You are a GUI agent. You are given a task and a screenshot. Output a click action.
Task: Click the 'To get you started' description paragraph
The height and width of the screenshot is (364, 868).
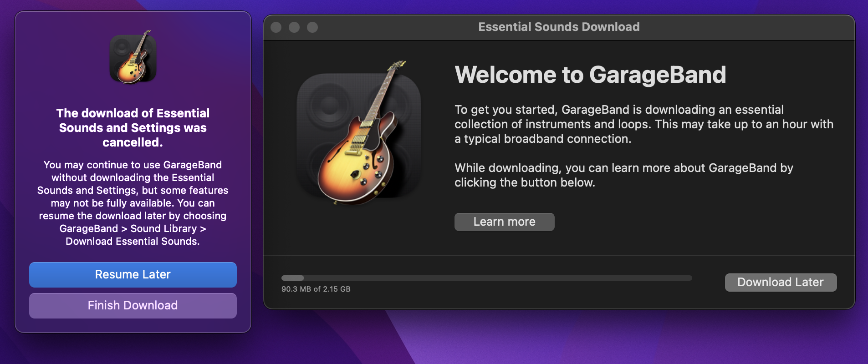pos(644,124)
